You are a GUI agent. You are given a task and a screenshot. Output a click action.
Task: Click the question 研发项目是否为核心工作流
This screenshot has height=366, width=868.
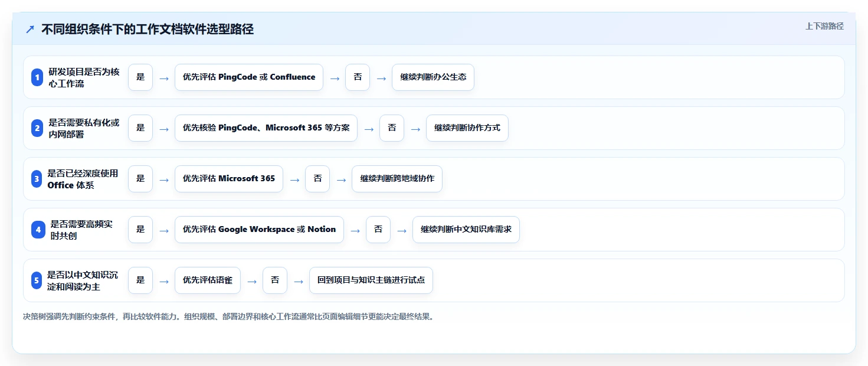point(84,77)
